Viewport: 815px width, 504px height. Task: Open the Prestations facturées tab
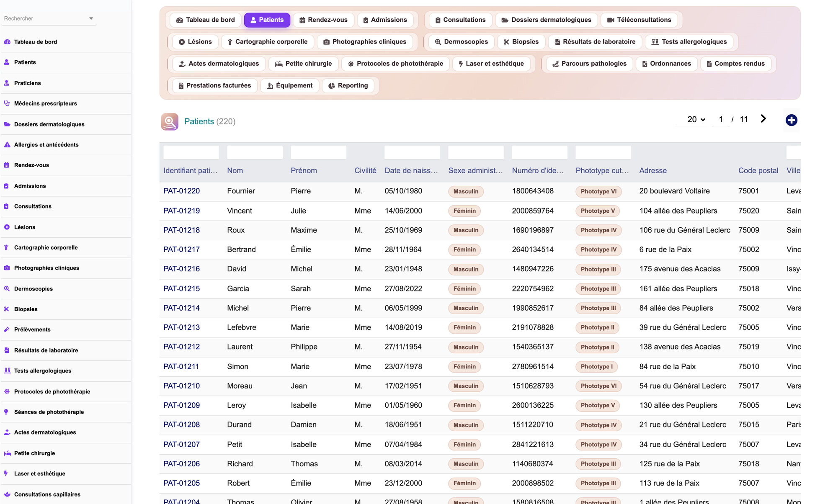(214, 86)
